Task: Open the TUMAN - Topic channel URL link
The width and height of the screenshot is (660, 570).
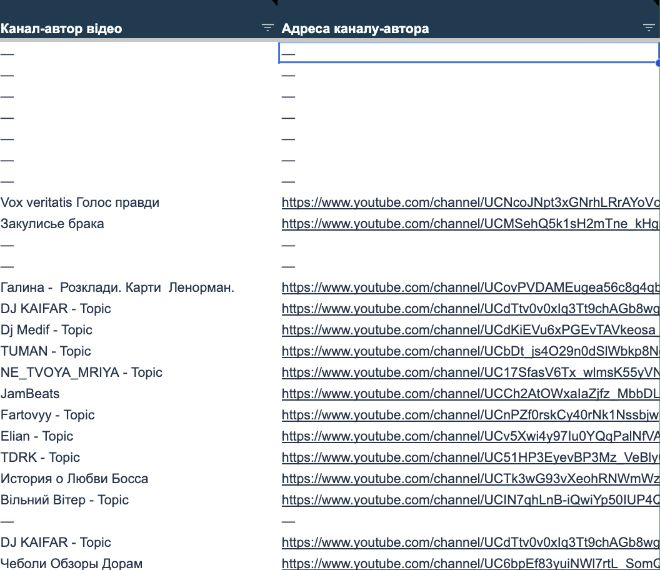Action: tap(470, 351)
